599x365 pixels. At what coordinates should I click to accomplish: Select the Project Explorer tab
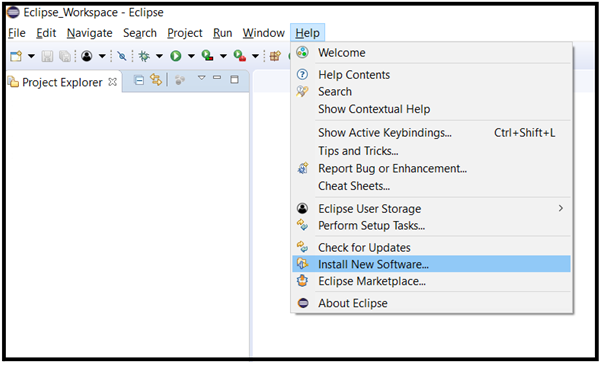(62, 82)
